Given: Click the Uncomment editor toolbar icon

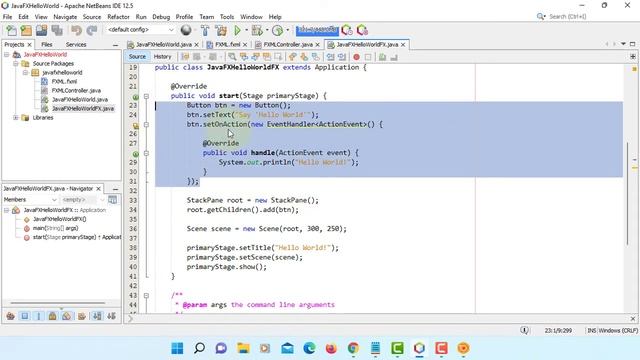Looking at the screenshot, I should [394, 57].
